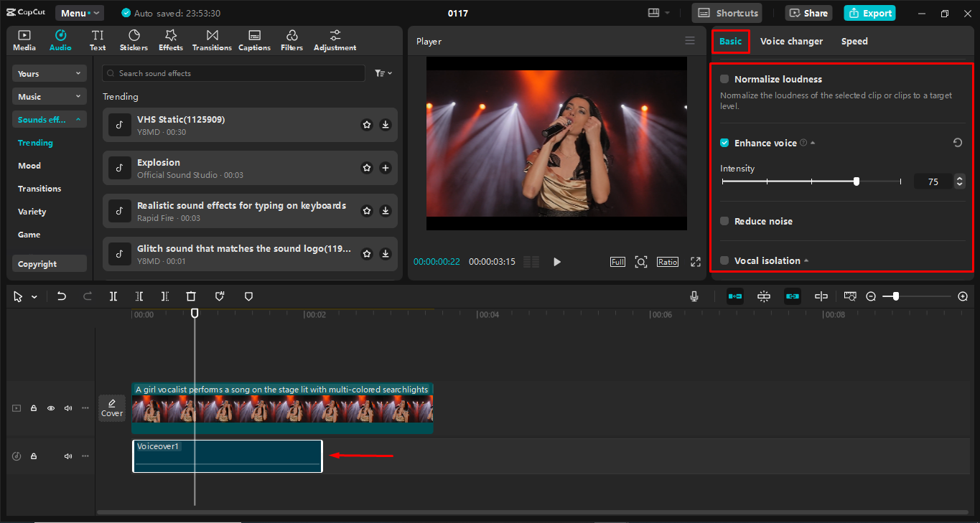
Task: Open video track more options
Action: click(85, 408)
